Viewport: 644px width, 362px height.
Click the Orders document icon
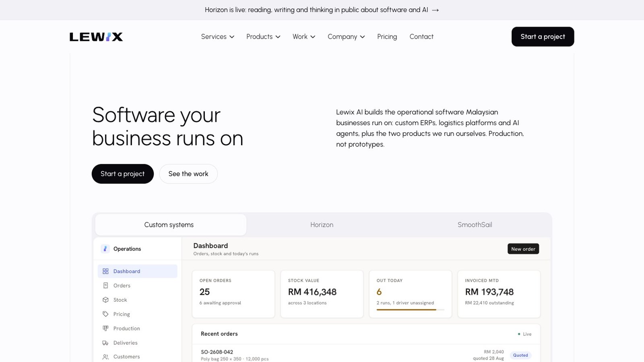[x=105, y=286]
